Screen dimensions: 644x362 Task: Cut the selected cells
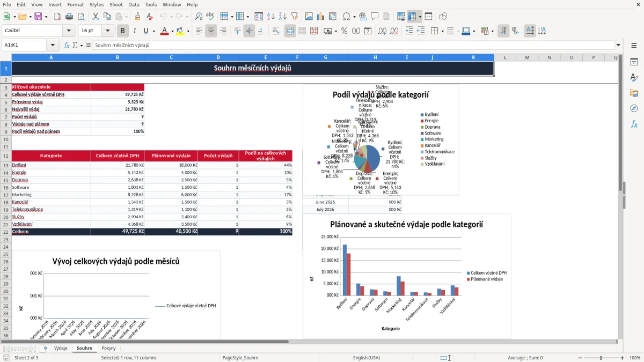95,17
